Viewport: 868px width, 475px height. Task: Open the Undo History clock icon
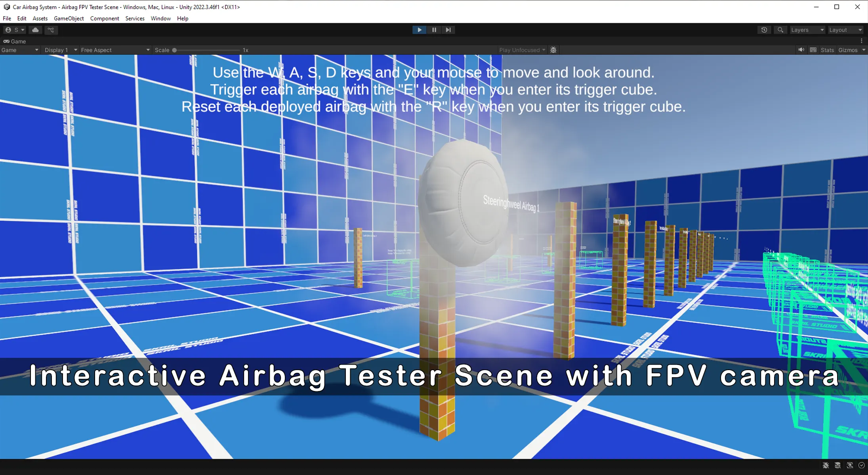click(764, 30)
